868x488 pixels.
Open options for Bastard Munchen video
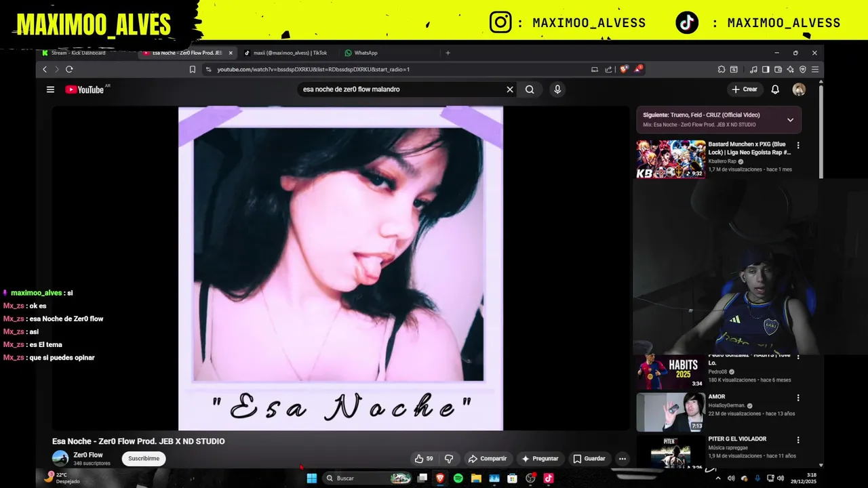coord(798,145)
